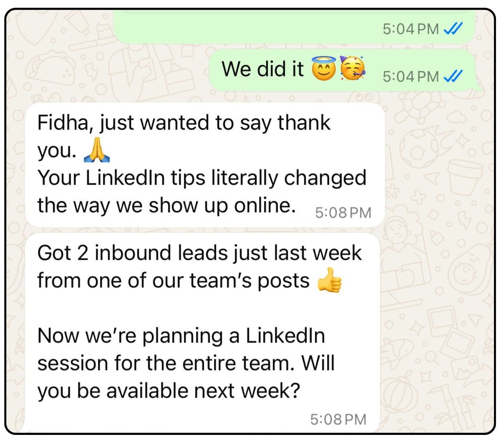Click 5:04 PM timestamp on topmost green bubble
The height and width of the screenshot is (443, 504).
411,29
